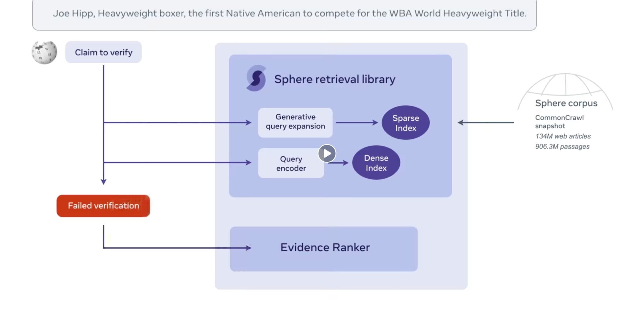Select the Dense Index node

coord(376,163)
